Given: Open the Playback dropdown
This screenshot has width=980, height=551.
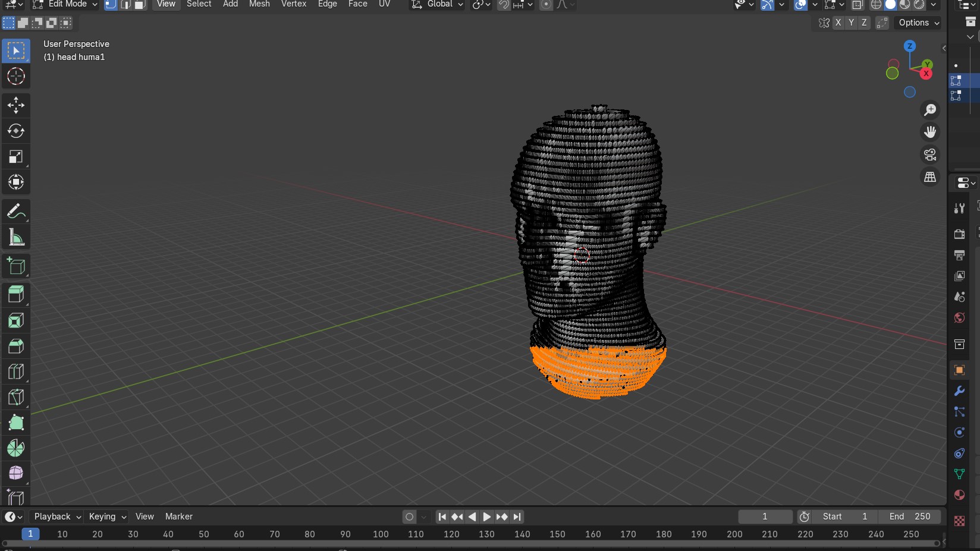Looking at the screenshot, I should (56, 517).
